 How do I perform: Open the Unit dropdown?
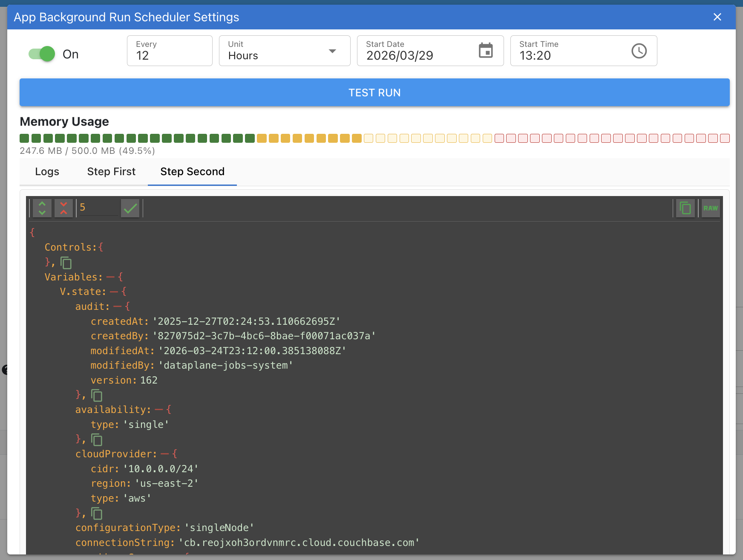coord(284,51)
